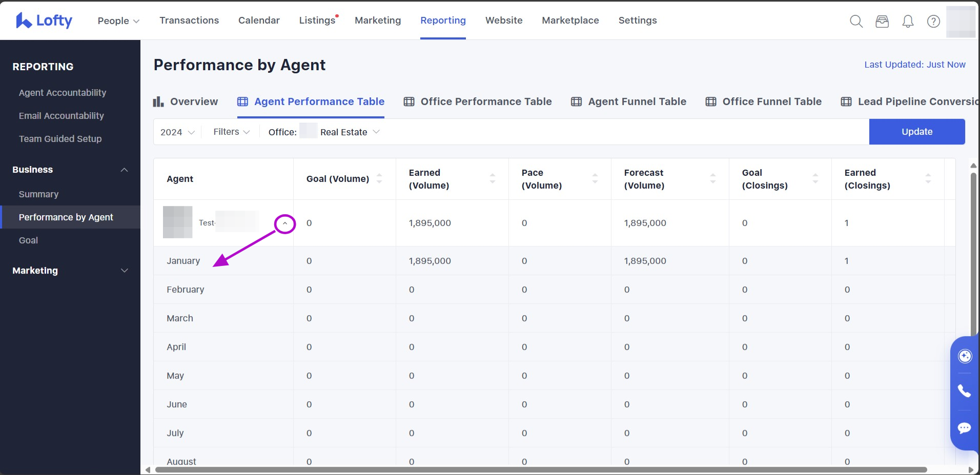Screen dimensions: 980x475
Task: Sort by Earned (Volume) column
Action: (492, 178)
